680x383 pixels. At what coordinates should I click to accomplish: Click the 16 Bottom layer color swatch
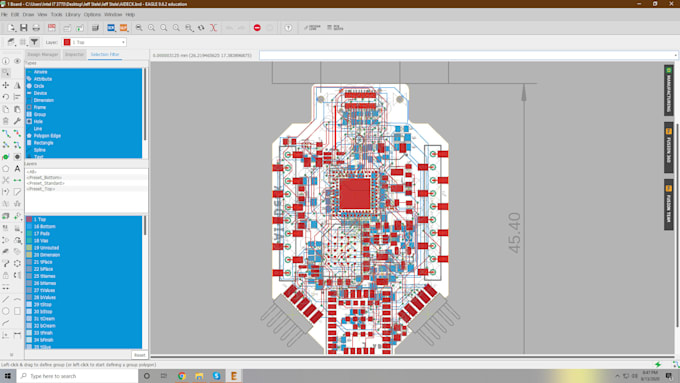[x=29, y=226]
